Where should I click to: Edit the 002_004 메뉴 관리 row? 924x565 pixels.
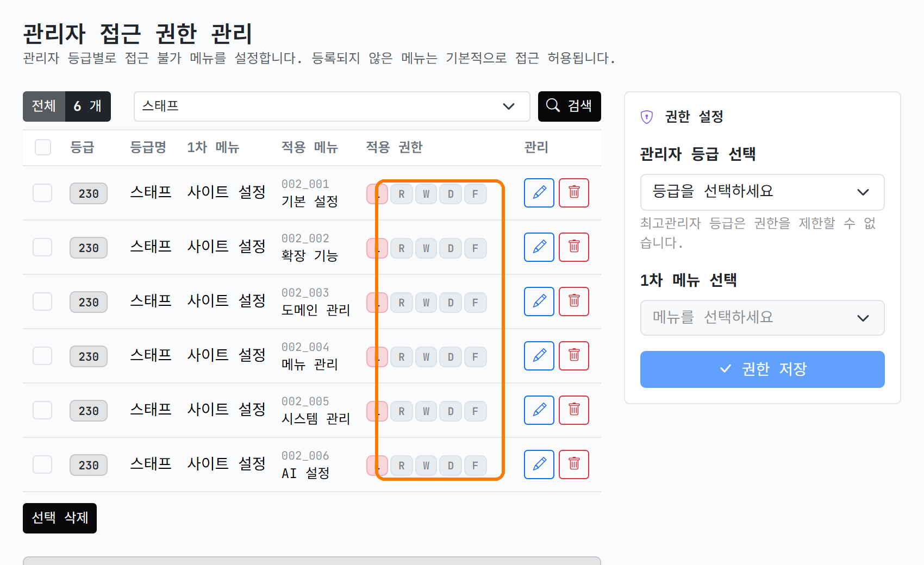coord(539,356)
